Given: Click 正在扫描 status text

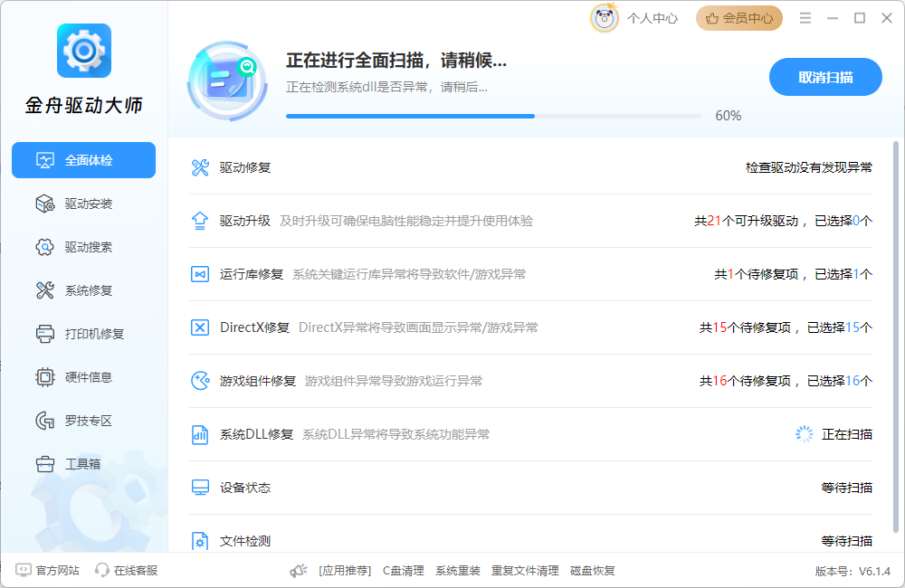Looking at the screenshot, I should pos(847,434).
